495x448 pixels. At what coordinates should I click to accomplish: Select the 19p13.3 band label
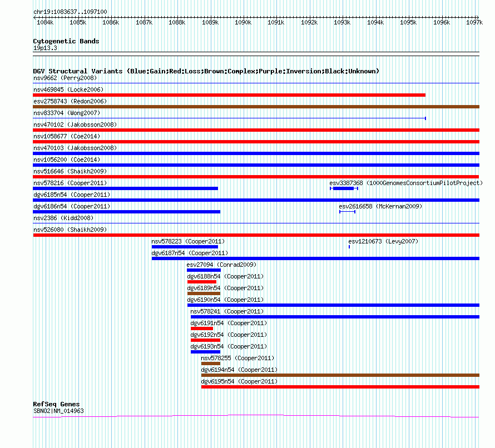click(45, 48)
